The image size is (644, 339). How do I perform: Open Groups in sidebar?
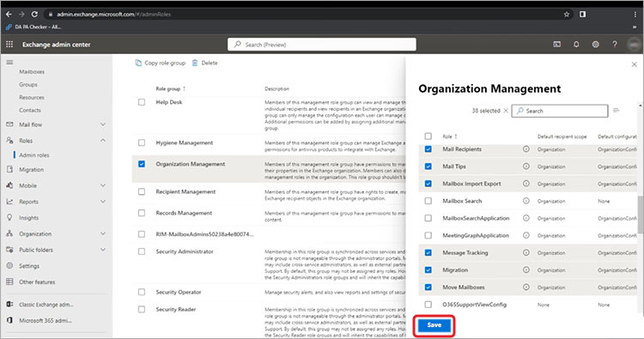(28, 85)
